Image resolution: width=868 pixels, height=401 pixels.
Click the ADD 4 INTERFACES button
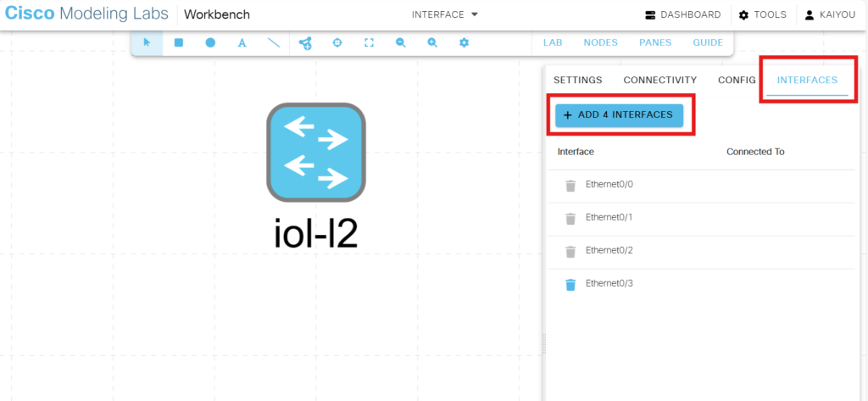coord(620,115)
